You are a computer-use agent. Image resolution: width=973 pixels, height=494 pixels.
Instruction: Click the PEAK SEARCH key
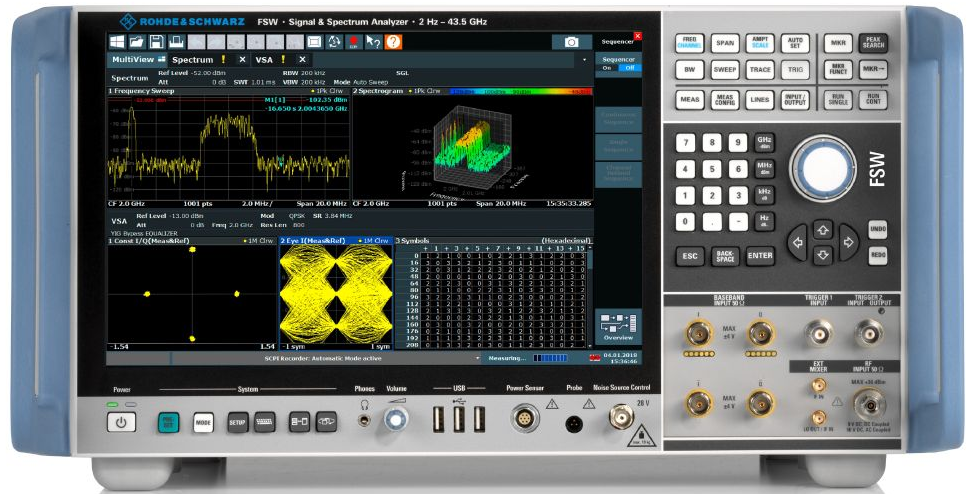[873, 43]
